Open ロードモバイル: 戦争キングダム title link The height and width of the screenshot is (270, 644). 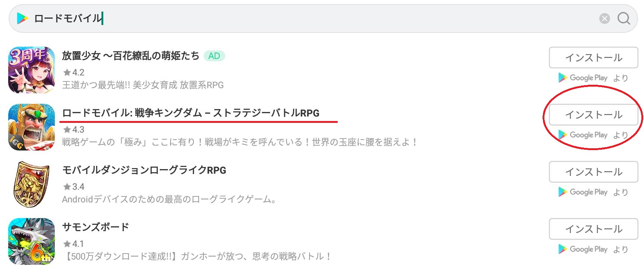pyautogui.click(x=191, y=113)
